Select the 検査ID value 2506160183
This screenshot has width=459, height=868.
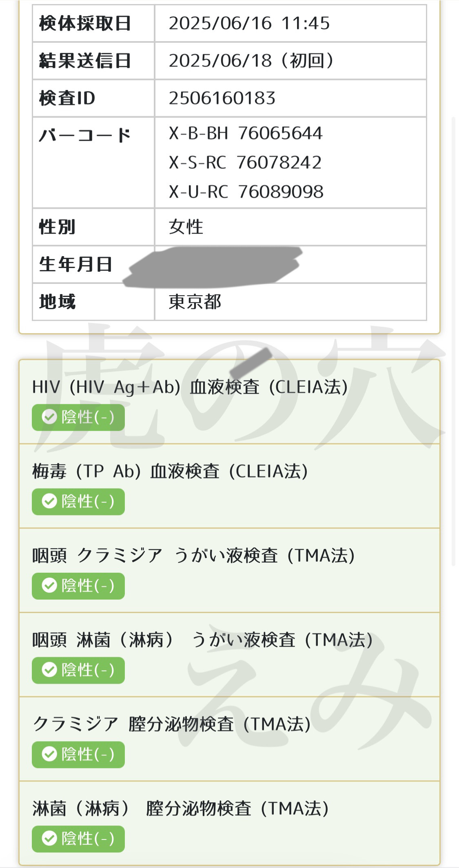tap(222, 98)
